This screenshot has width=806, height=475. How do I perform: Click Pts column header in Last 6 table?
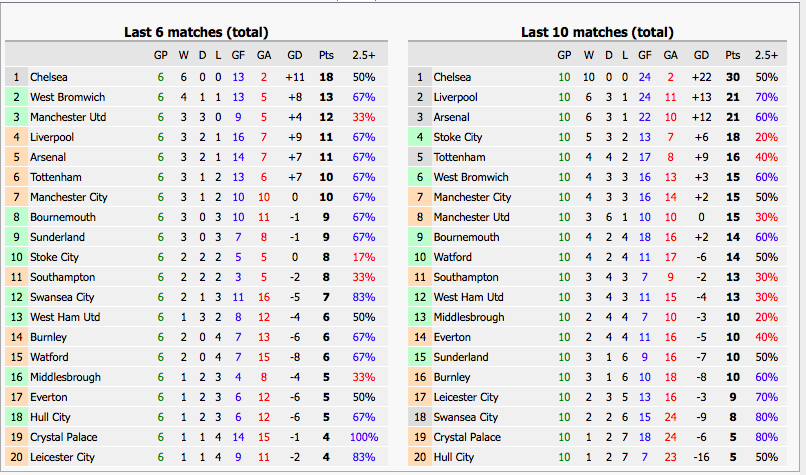point(326,55)
